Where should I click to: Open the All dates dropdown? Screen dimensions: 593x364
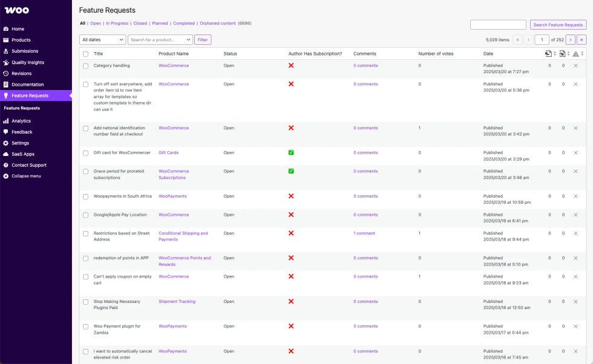click(102, 40)
